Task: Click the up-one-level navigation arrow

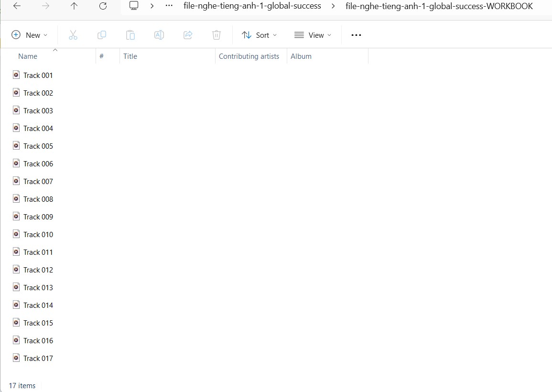Action: click(x=74, y=6)
